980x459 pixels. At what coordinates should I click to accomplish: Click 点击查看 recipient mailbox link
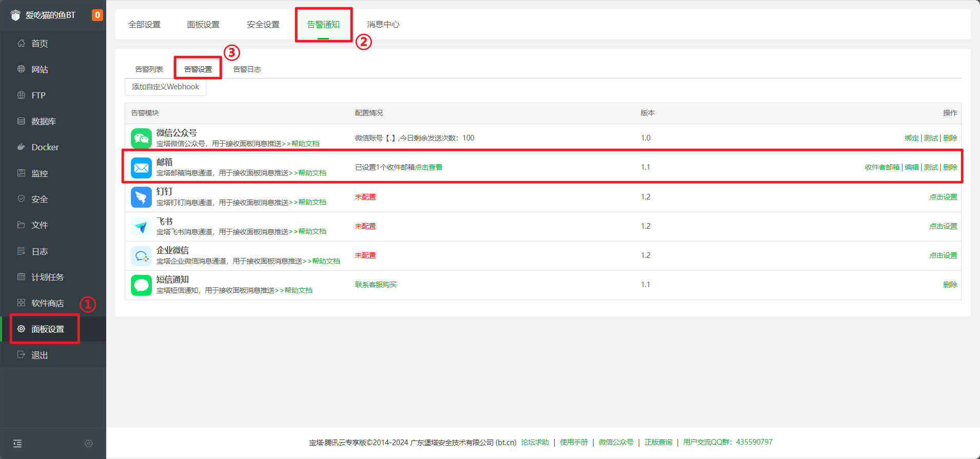click(x=428, y=167)
